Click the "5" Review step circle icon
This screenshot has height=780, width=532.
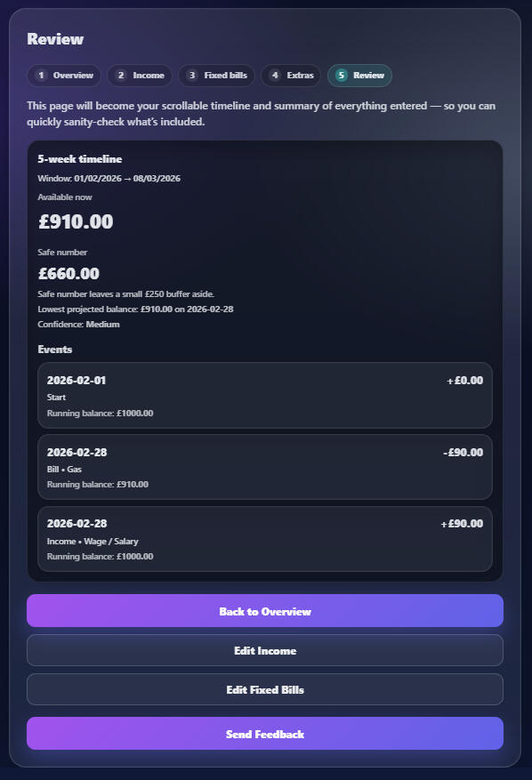point(342,76)
